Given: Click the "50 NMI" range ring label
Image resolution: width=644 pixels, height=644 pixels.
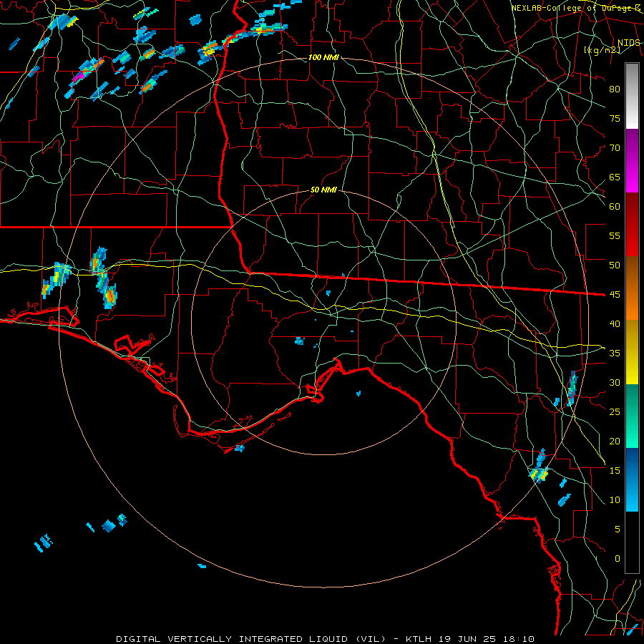Looking at the screenshot, I should 323,190.
